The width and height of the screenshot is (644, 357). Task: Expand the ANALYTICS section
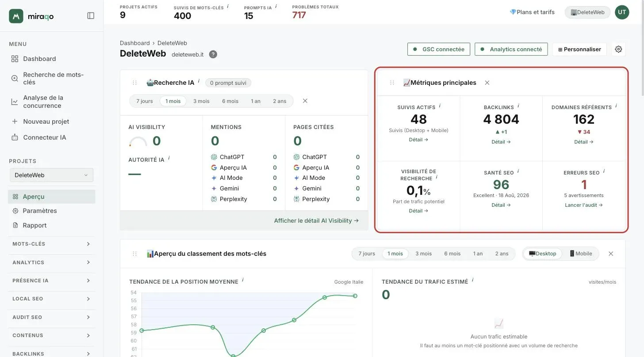tap(52, 262)
